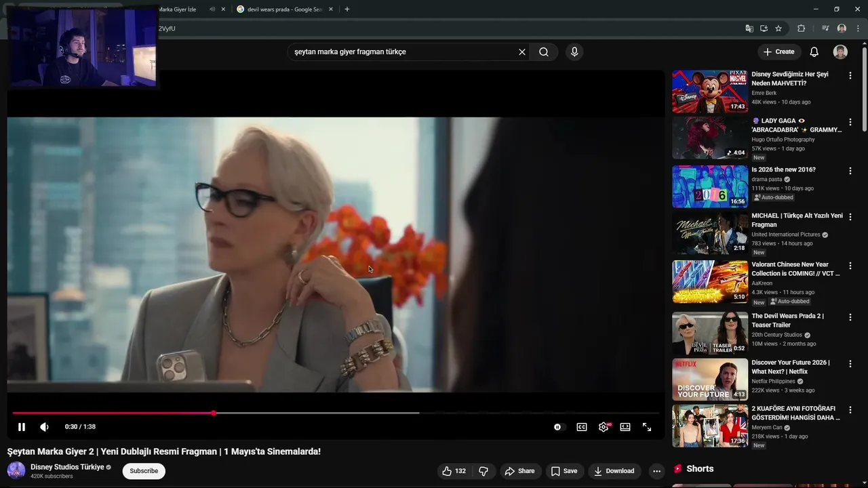Close the Marka Giyer İzle tab
This screenshot has width=868, height=488.
click(223, 9)
